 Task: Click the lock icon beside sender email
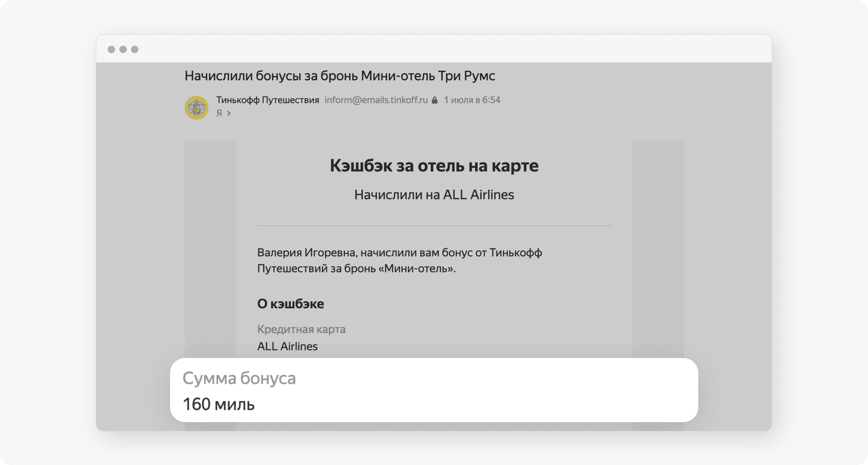(x=435, y=100)
